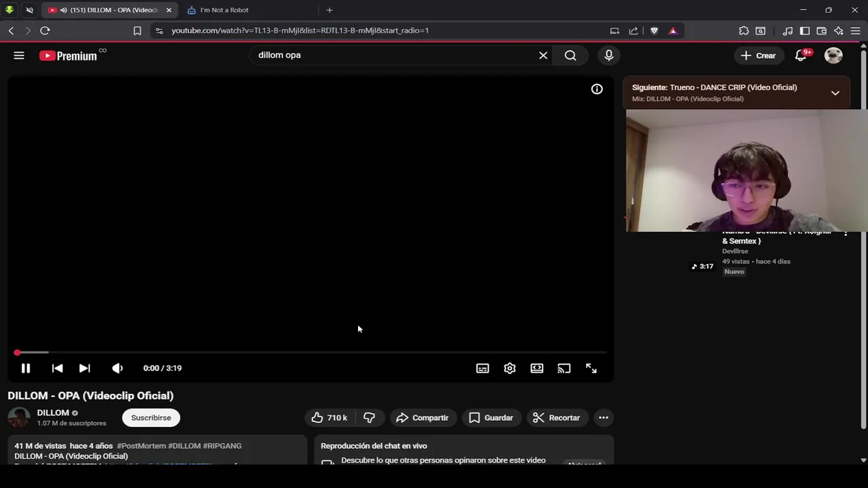Open Leo AI sparkle icon
868x488 pixels.
[839, 30]
